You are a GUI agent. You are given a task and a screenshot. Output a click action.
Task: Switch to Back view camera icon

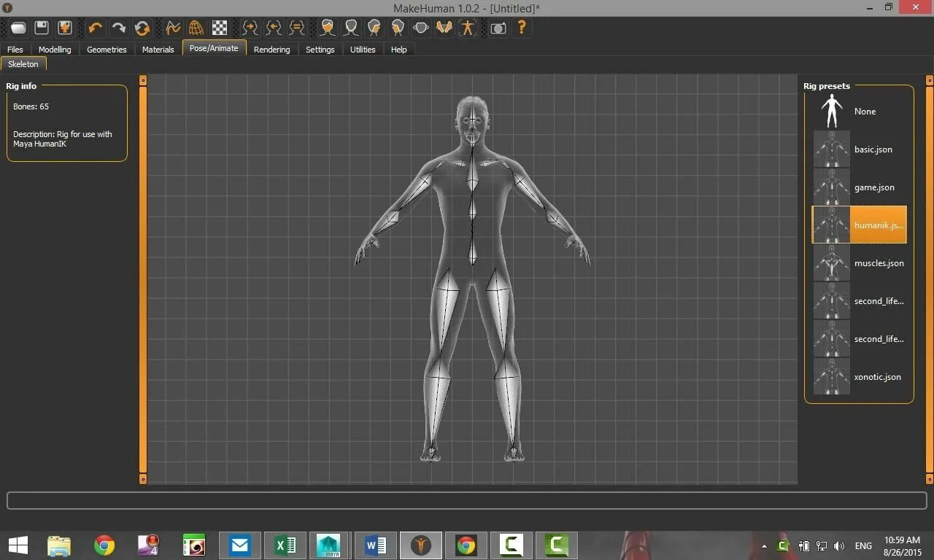click(351, 28)
